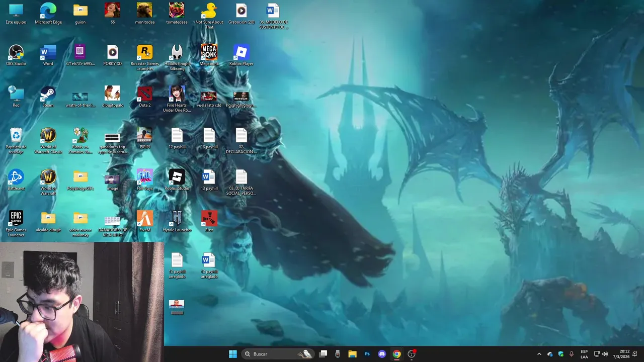Open the notification center bell
644x362 pixels.
(x=635, y=354)
